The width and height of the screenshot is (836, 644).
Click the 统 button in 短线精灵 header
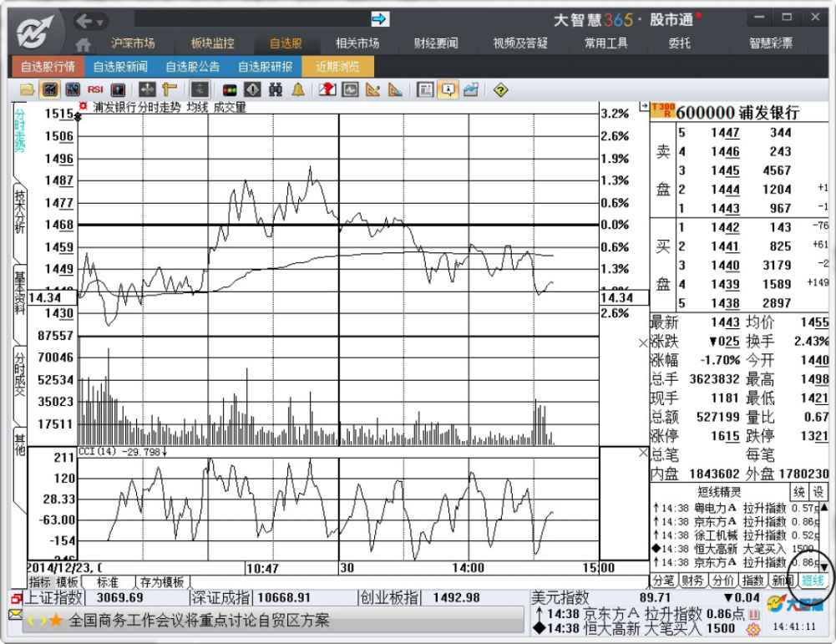(x=799, y=491)
